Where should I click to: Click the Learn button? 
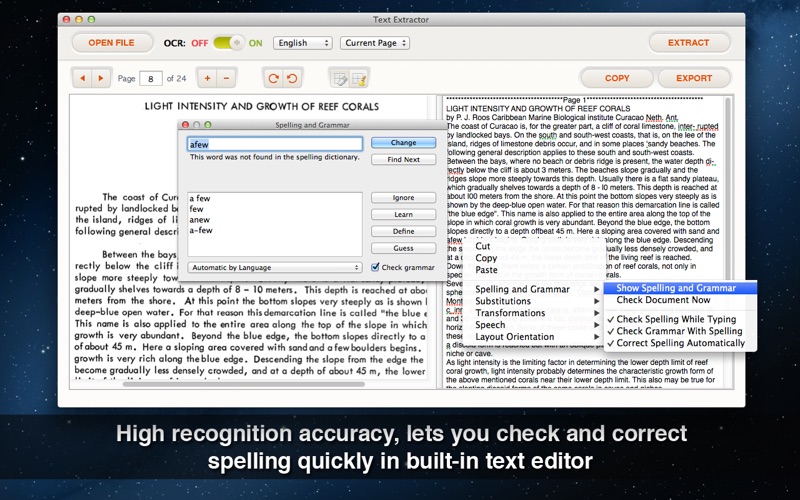coord(403,215)
